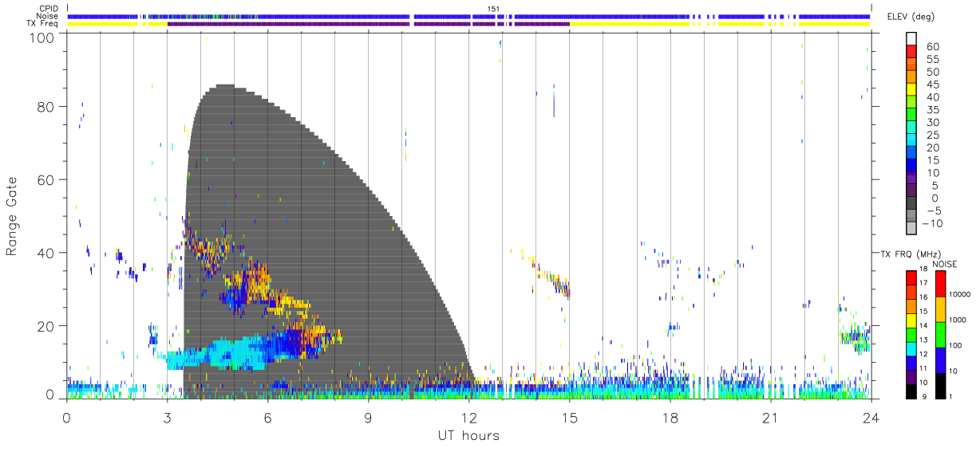Click the 'UT hours' x-axis title
Viewport: 980px width, 452px height.
pos(468,436)
